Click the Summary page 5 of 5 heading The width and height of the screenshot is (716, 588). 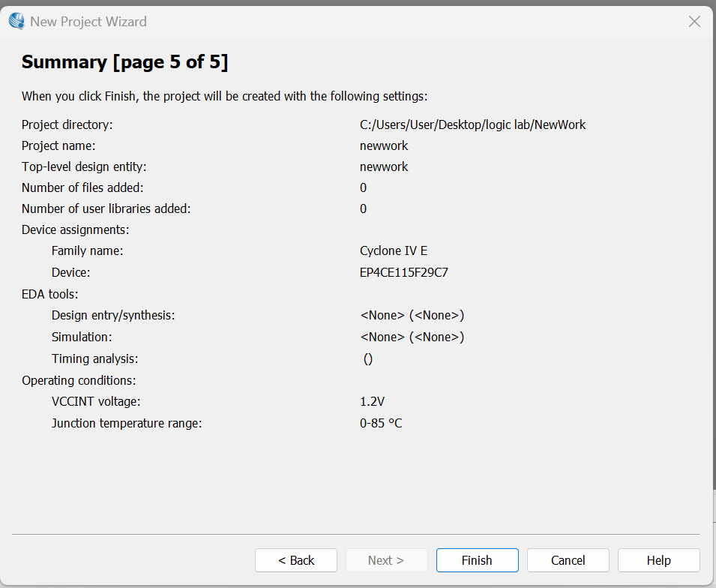pyautogui.click(x=124, y=62)
